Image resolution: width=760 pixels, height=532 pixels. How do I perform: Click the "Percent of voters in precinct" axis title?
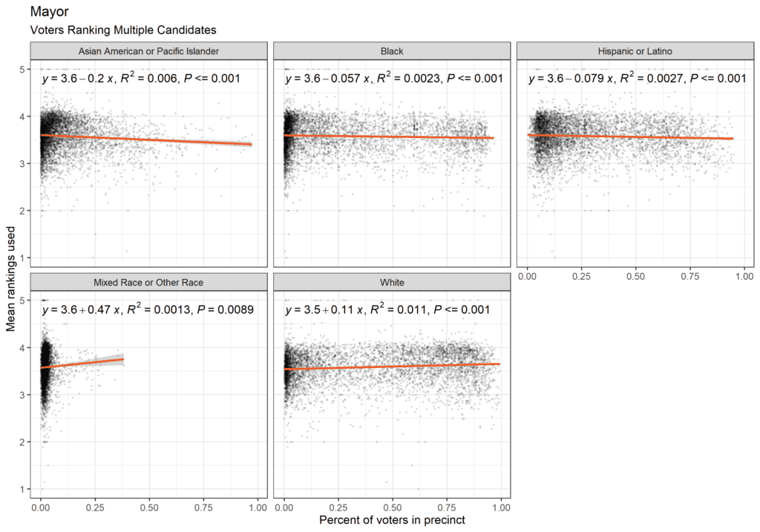tap(392, 520)
